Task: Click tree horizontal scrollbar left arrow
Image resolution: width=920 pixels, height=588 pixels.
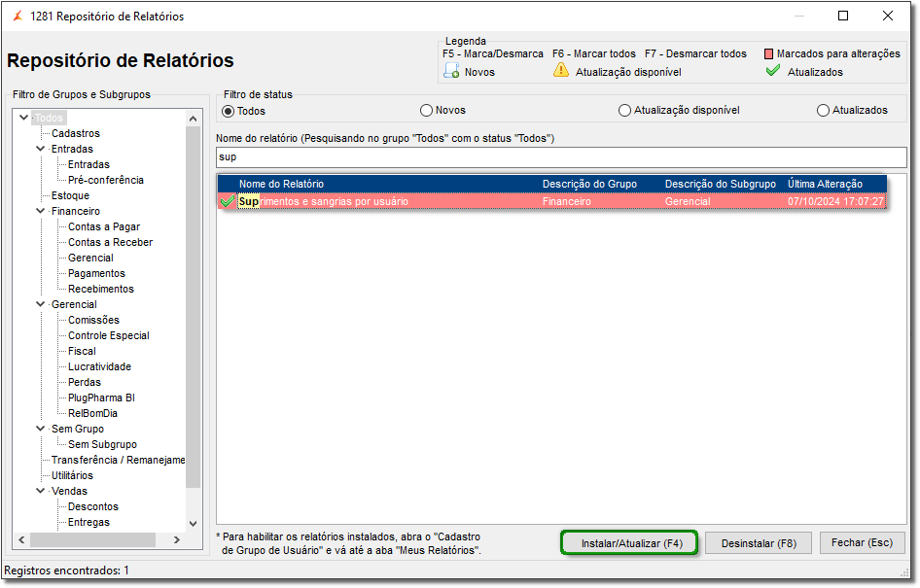Action: pyautogui.click(x=21, y=539)
